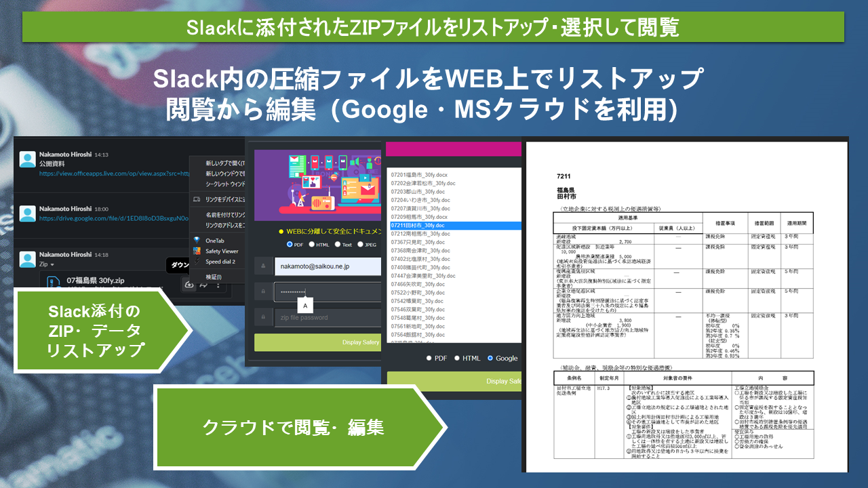868x488 pixels.
Task: Click the zip file password input field
Action: [x=327, y=318]
